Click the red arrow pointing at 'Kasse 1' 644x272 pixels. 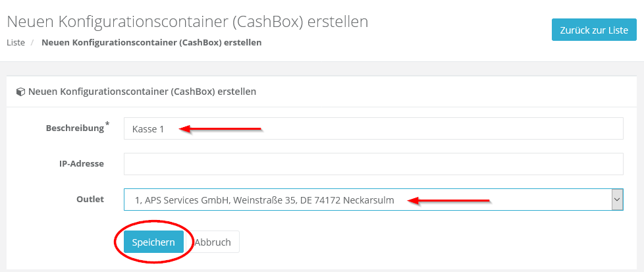pyautogui.click(x=221, y=129)
